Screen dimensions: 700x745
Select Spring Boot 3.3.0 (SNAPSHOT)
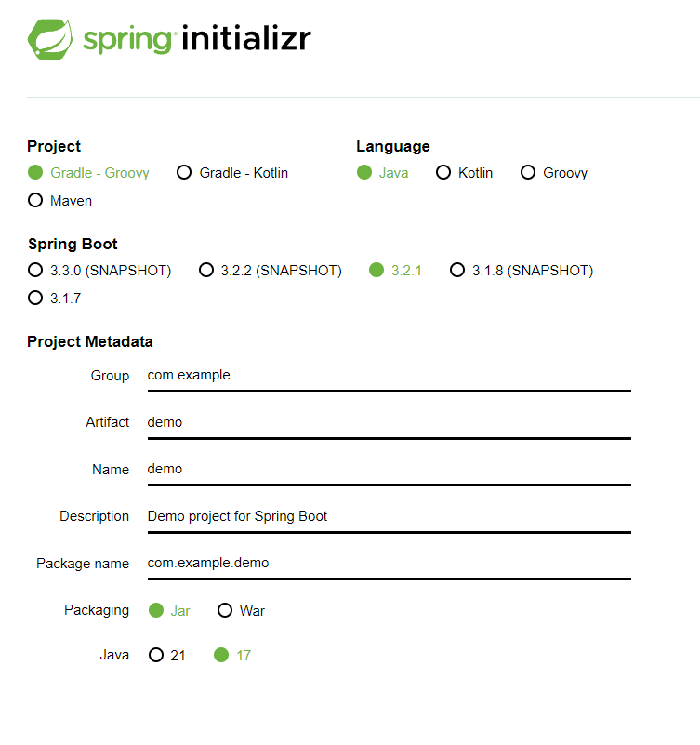99,271
